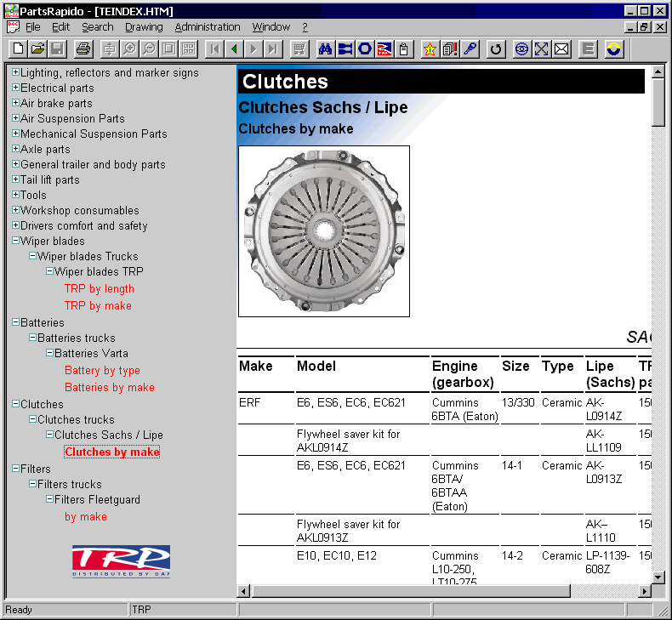Viewport: 672px width, 620px height.
Task: Open the TRP by length link
Action: click(100, 289)
